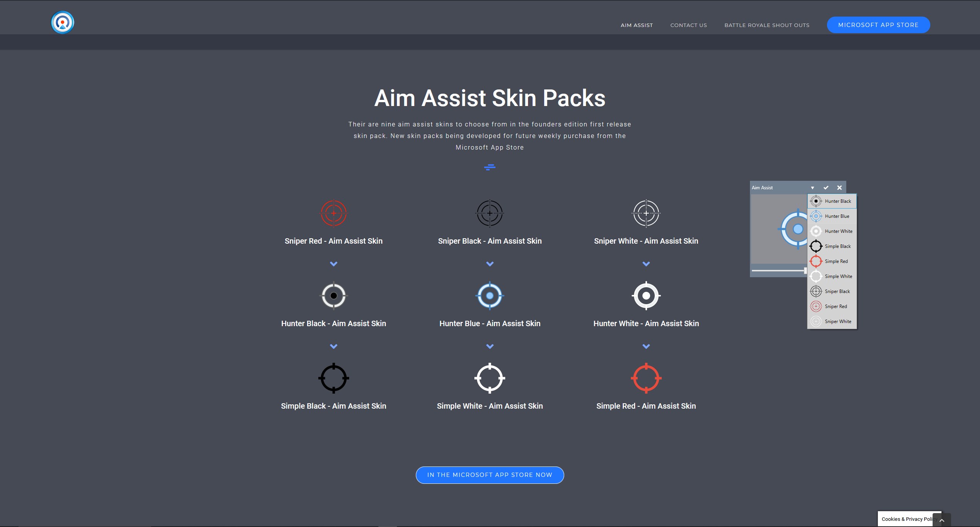Click checkmark in Aim Assist window

point(826,188)
